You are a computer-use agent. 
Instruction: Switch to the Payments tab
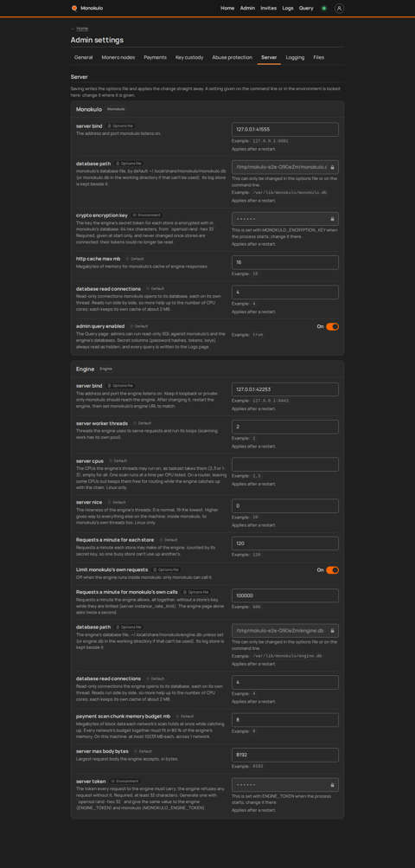pyautogui.click(x=155, y=58)
